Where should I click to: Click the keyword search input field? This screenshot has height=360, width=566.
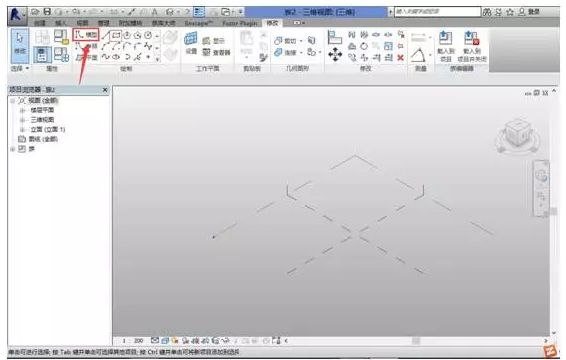437,12
